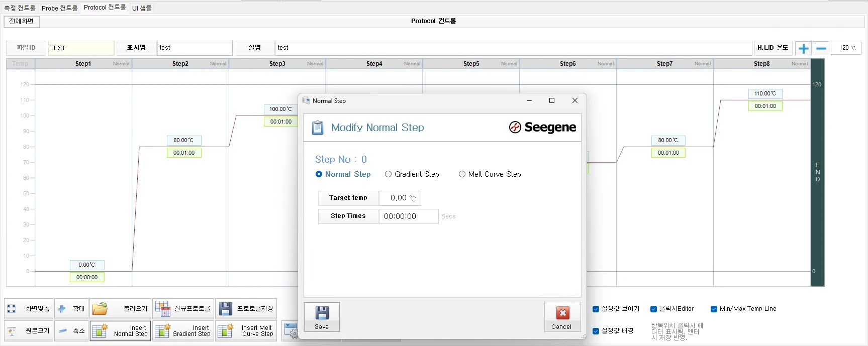Image resolution: width=868 pixels, height=346 pixels.
Task: Click the settings icon behind the dialog
Action: coord(291,330)
